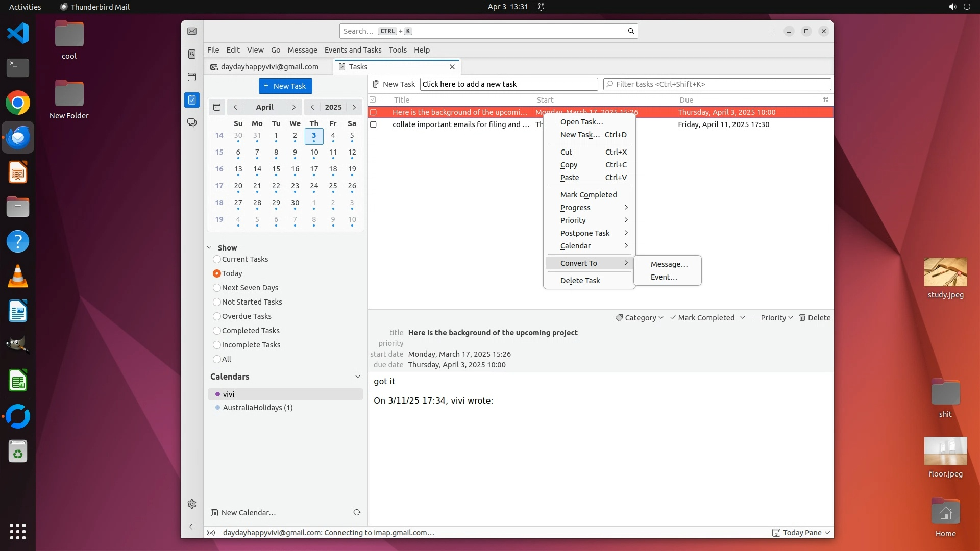Select the Overdue Tasks radio button
Image resolution: width=980 pixels, height=551 pixels.
[217, 316]
